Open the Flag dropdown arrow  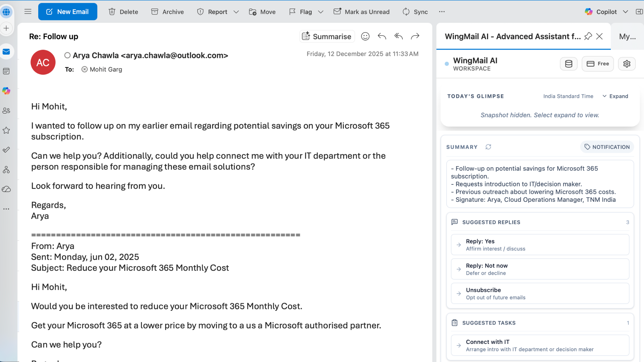pos(321,12)
